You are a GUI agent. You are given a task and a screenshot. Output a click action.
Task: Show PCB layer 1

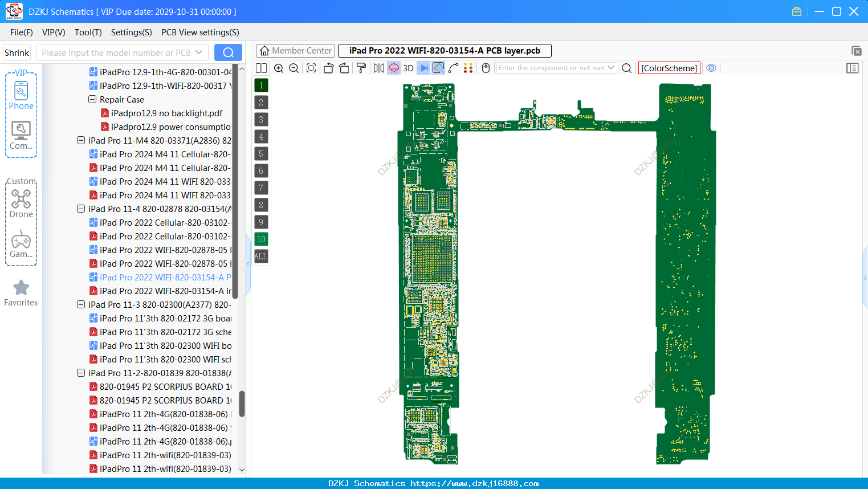261,85
